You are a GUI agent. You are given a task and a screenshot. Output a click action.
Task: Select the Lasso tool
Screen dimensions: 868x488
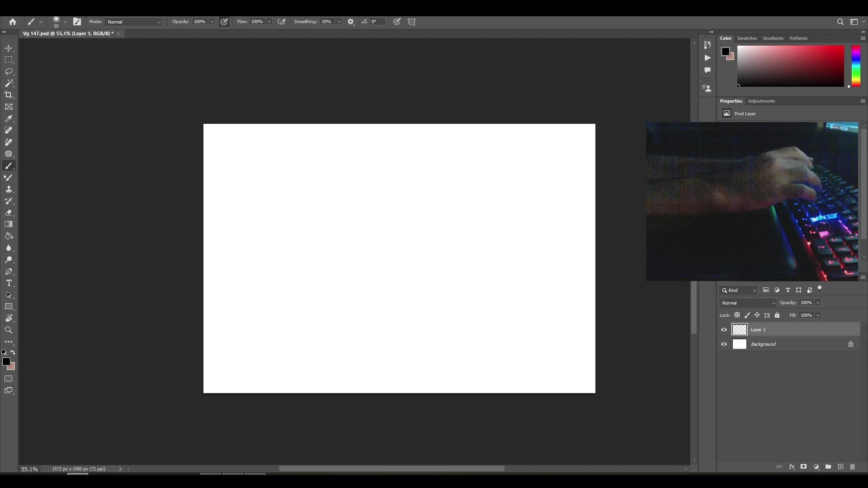coord(9,71)
